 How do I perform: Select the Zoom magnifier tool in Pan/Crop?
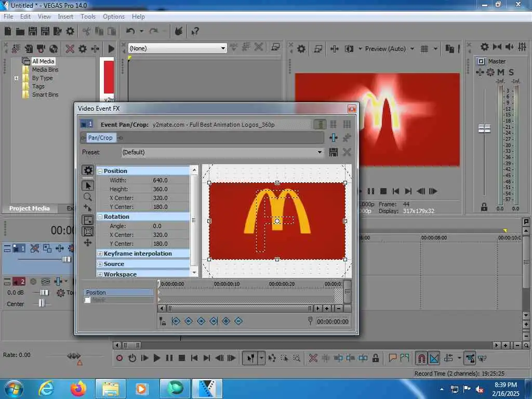[x=87, y=197]
